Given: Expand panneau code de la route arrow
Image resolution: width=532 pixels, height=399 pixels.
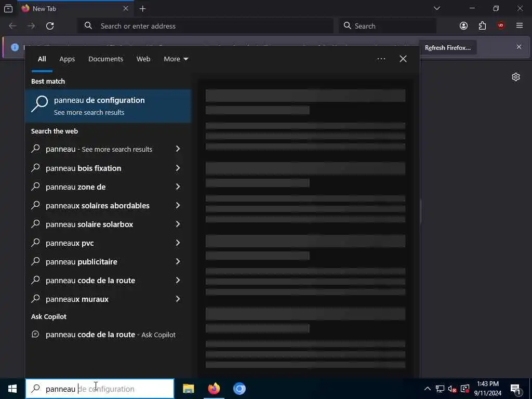Looking at the screenshot, I should point(178,280).
